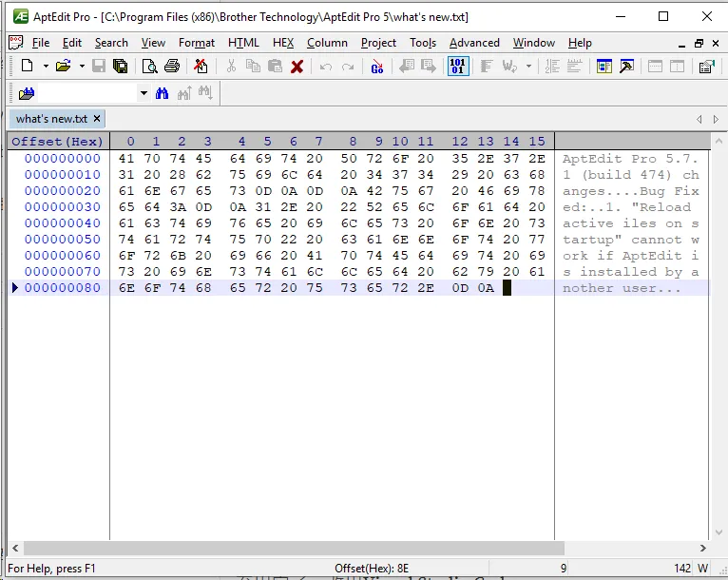This screenshot has width=728, height=580.
Task: Click the bookmark next icon before hex mode button
Action: (428, 66)
